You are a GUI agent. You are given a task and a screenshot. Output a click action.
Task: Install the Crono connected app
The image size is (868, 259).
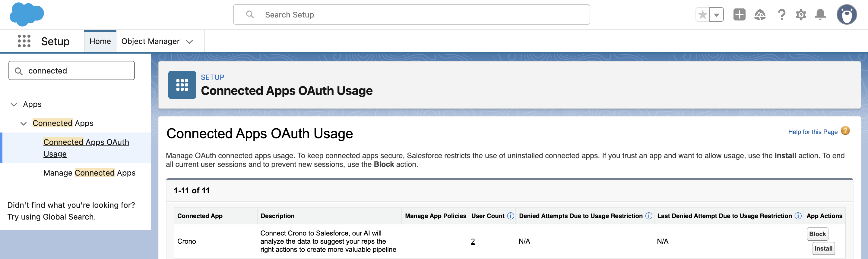(x=824, y=248)
